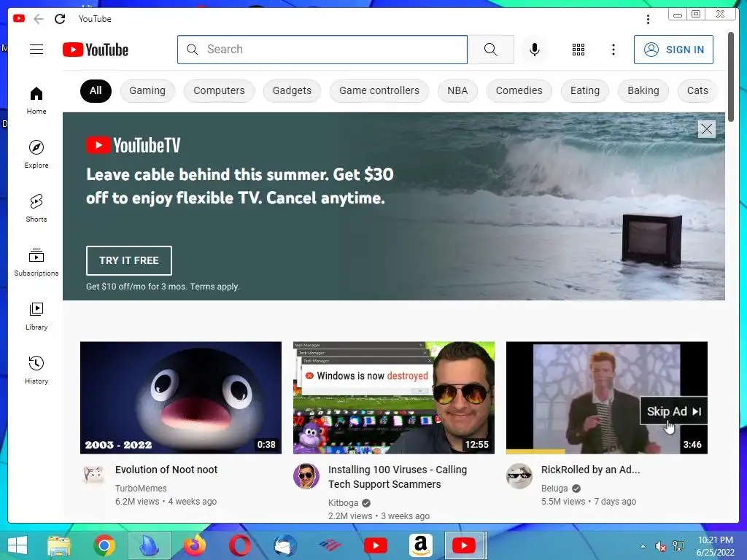Click into the Search field
The height and width of the screenshot is (560, 747).
point(322,50)
